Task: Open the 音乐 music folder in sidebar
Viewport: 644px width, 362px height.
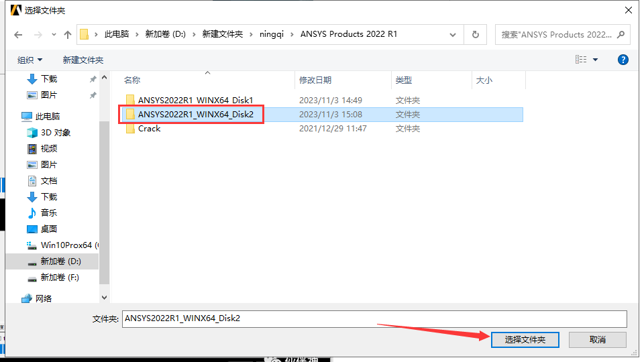Action: point(48,213)
